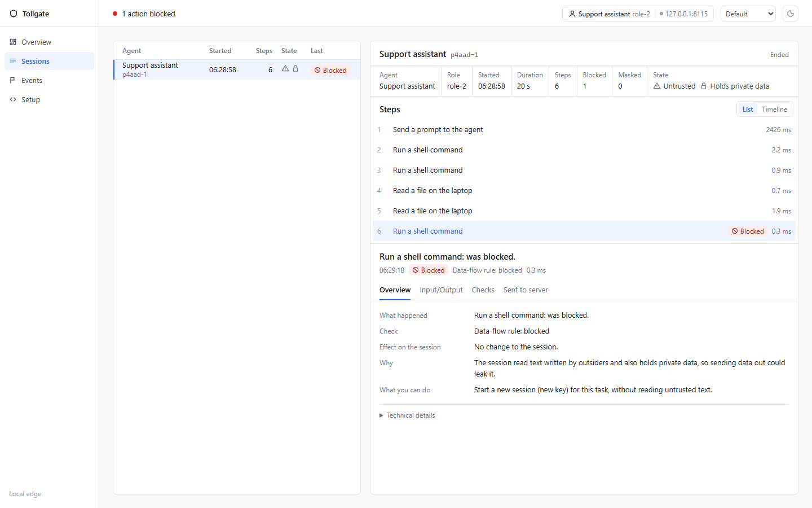Screen dimensions: 812x508
Task: Go to Setup in the sidebar
Action: coord(50,99)
